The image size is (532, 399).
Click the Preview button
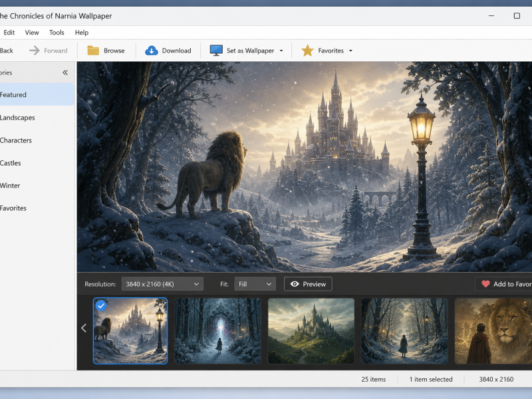tap(308, 284)
